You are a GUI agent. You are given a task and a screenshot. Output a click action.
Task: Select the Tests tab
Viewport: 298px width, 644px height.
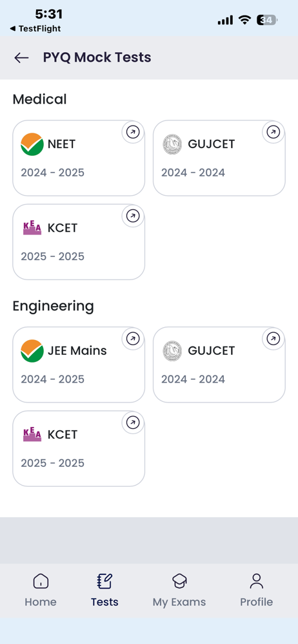(x=104, y=591)
